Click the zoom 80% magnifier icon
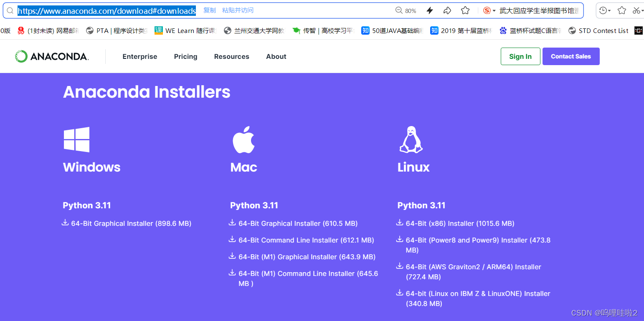Viewport: 644px width, 321px height. [x=399, y=10]
